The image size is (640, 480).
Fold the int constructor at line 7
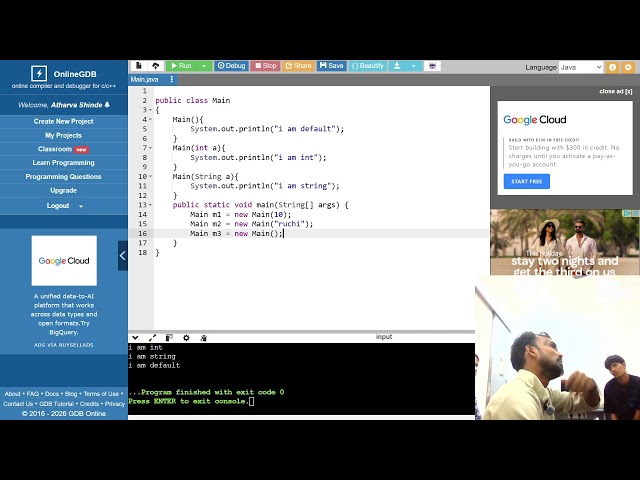pyautogui.click(x=151, y=148)
